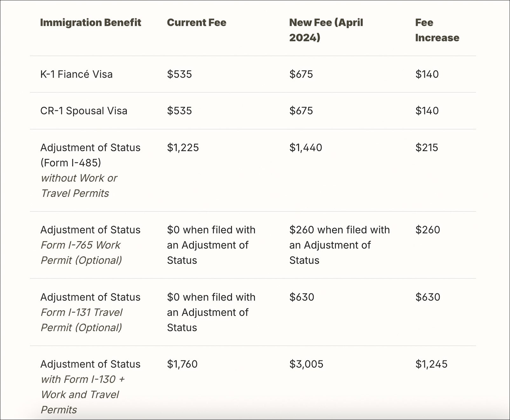Click the $535 current fee for K-1
Screen dimensions: 510x420
[179, 74]
